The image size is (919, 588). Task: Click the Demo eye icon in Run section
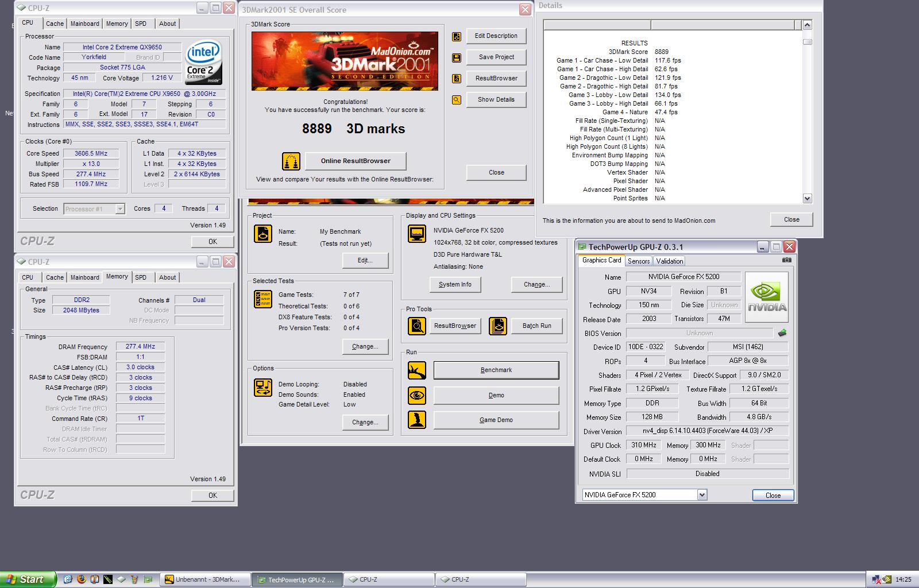(417, 395)
